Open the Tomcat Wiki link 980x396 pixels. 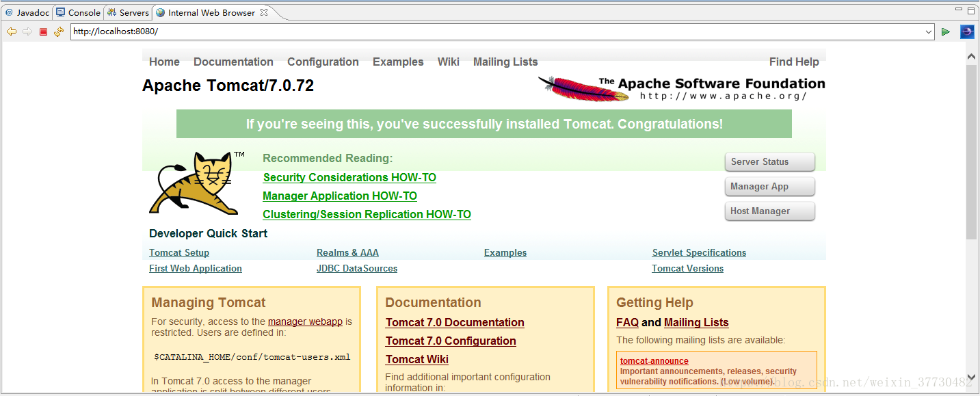[417, 359]
